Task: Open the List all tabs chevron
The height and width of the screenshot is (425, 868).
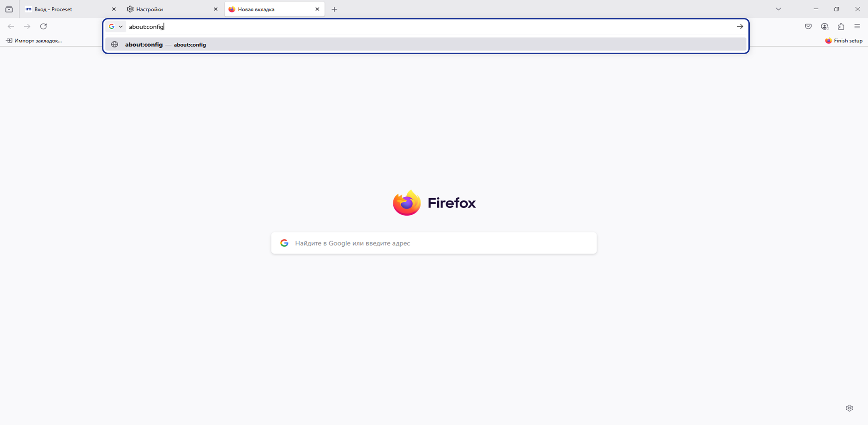Action: [x=778, y=9]
